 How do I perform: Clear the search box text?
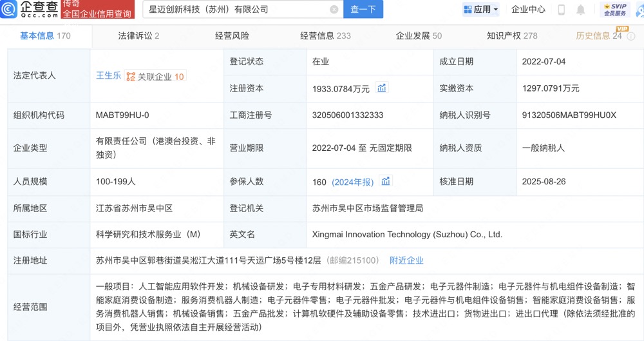[334, 10]
